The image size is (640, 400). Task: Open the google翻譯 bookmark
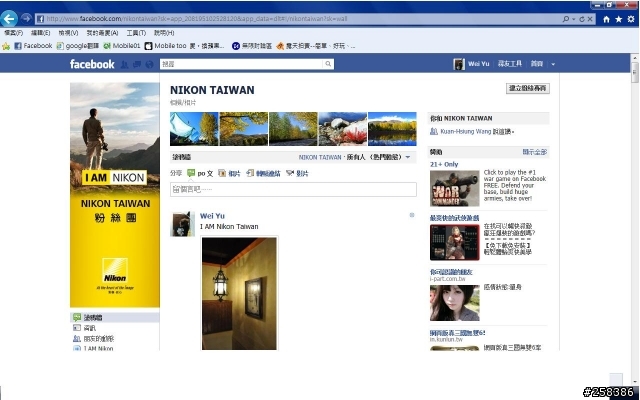click(78, 46)
